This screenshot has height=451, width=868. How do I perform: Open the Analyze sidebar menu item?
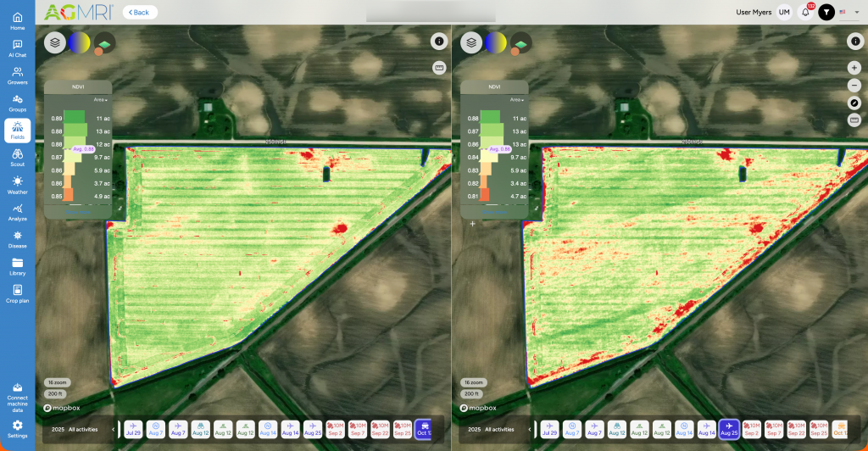click(17, 212)
